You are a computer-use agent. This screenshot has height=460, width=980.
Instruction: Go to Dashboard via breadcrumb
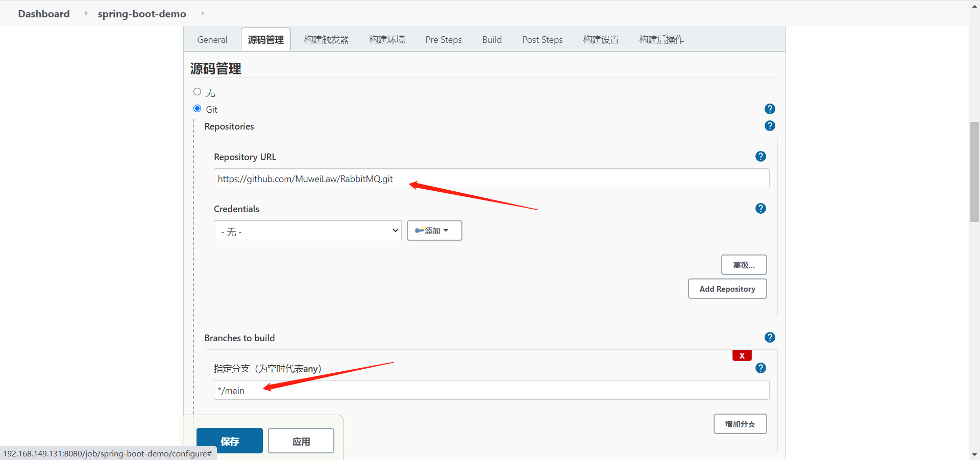(44, 14)
